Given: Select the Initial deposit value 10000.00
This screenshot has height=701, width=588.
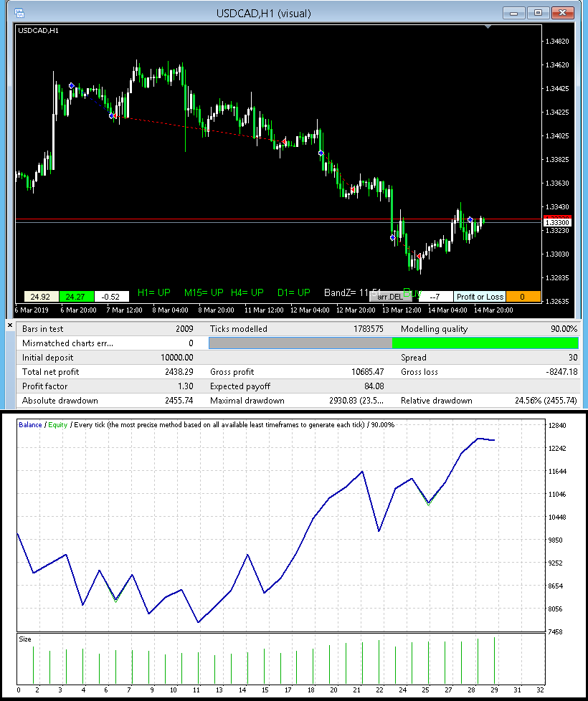Looking at the screenshot, I should (176, 357).
